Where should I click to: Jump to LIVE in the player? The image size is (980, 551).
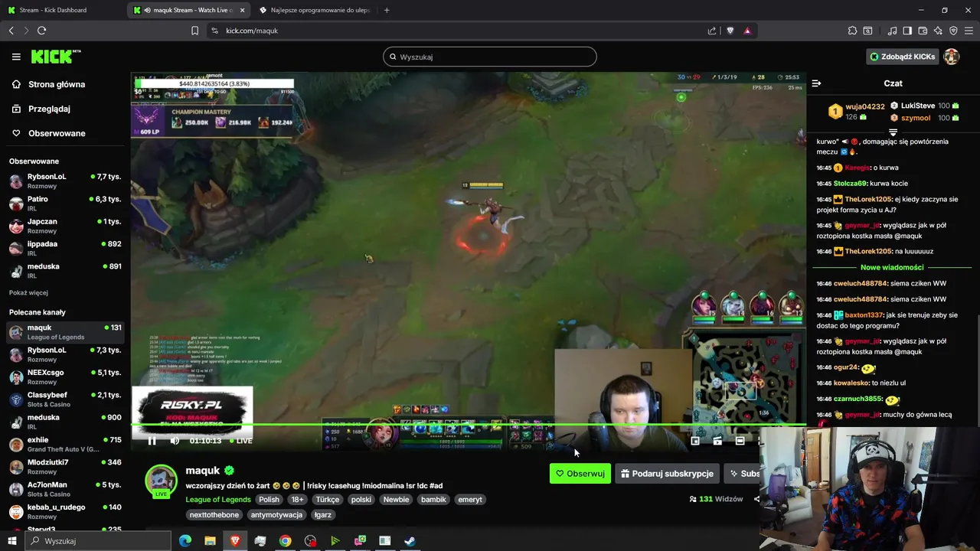(x=240, y=441)
